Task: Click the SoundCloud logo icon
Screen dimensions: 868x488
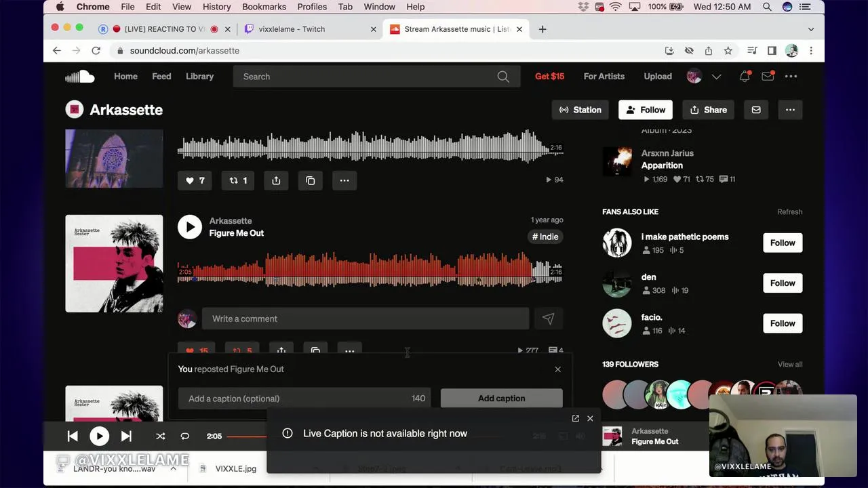Action: point(79,77)
